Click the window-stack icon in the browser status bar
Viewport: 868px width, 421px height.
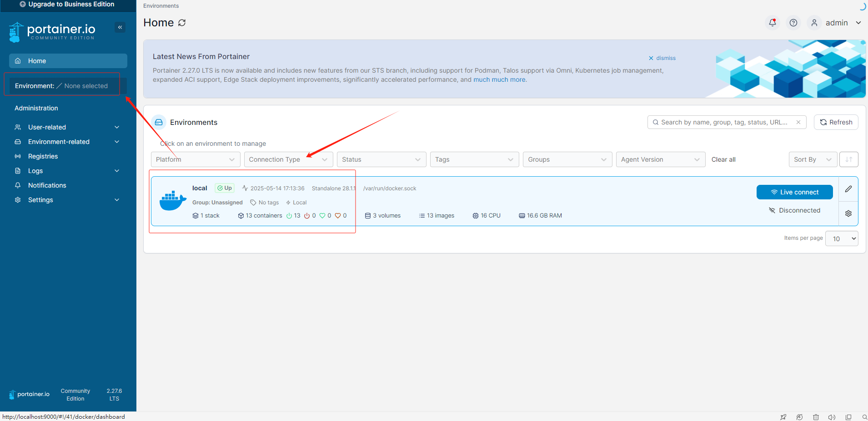coord(848,417)
